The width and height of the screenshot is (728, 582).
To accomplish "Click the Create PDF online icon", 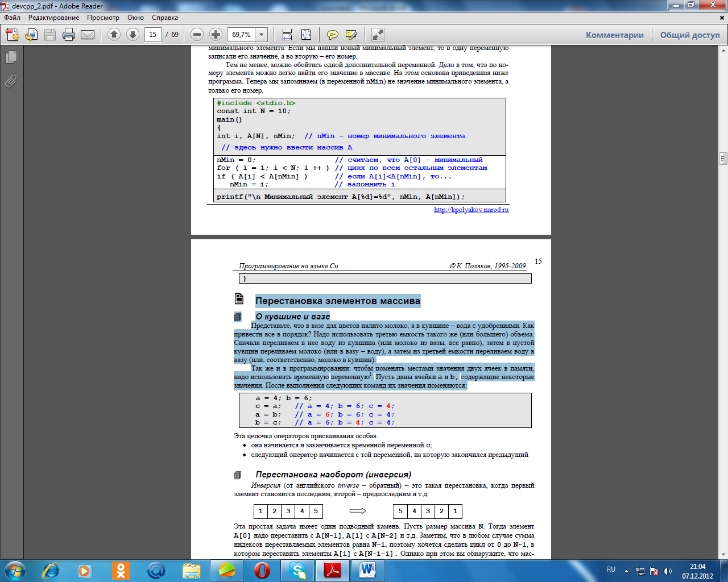I will click(x=13, y=35).
